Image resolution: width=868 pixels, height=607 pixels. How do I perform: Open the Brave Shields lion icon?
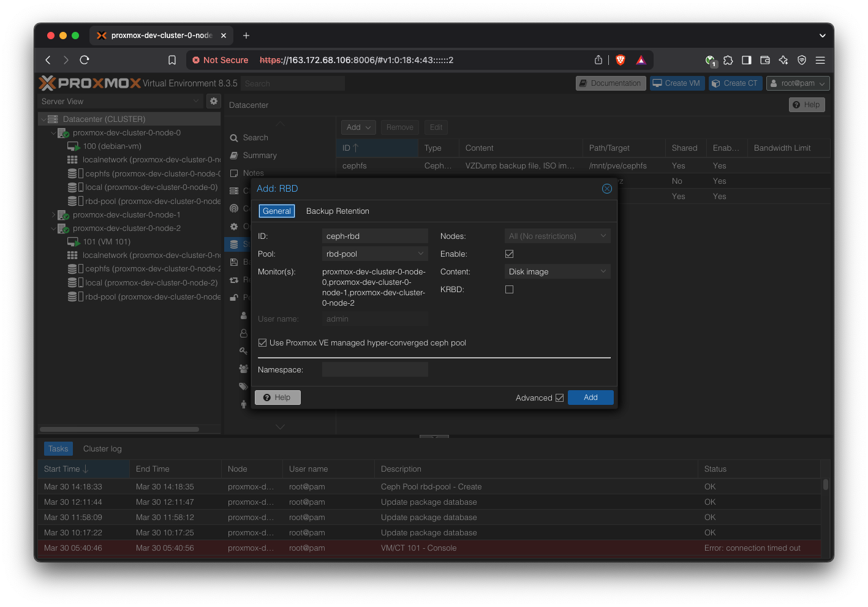(620, 60)
